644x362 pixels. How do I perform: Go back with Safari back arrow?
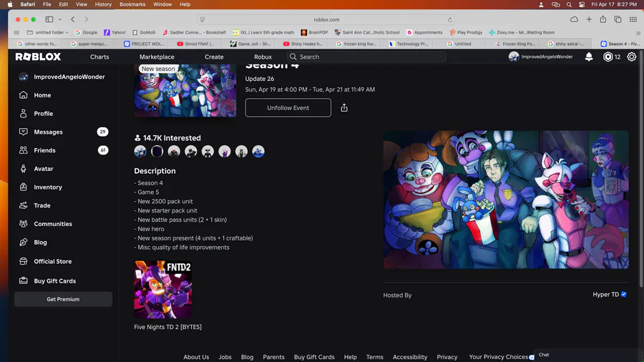(73, 19)
